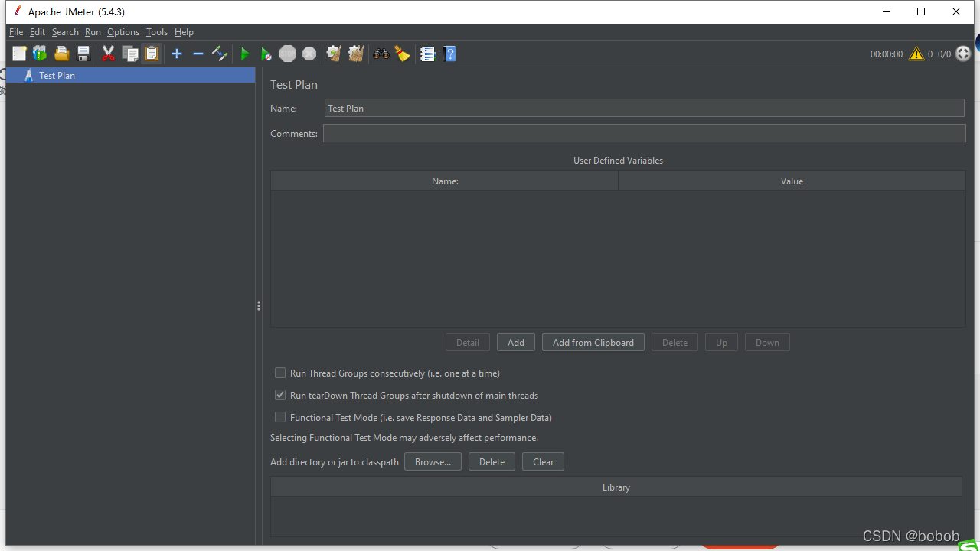980x551 pixels.
Task: Click the warning triangle log icon
Action: click(x=916, y=54)
